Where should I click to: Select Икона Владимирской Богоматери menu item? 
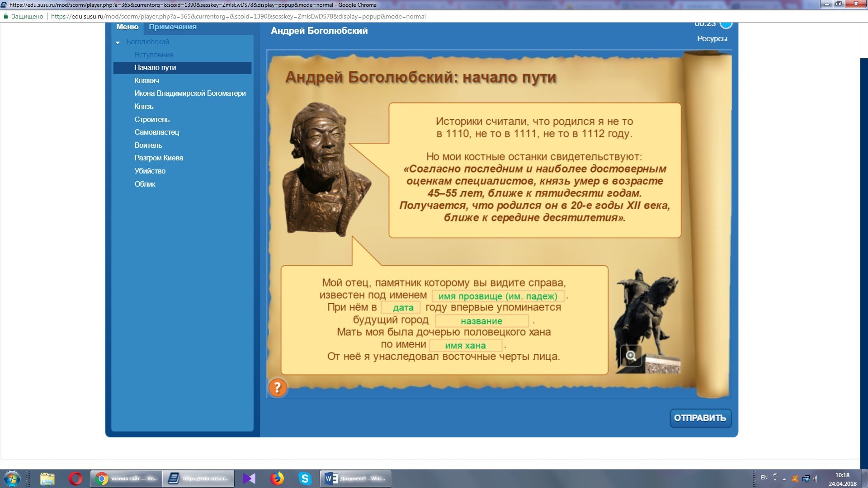(190, 94)
